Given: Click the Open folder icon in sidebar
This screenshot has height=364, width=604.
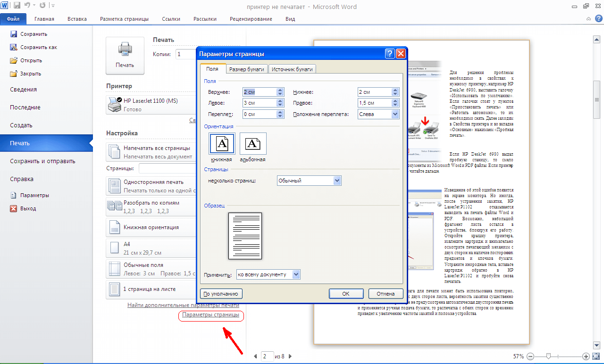Looking at the screenshot, I should point(14,60).
